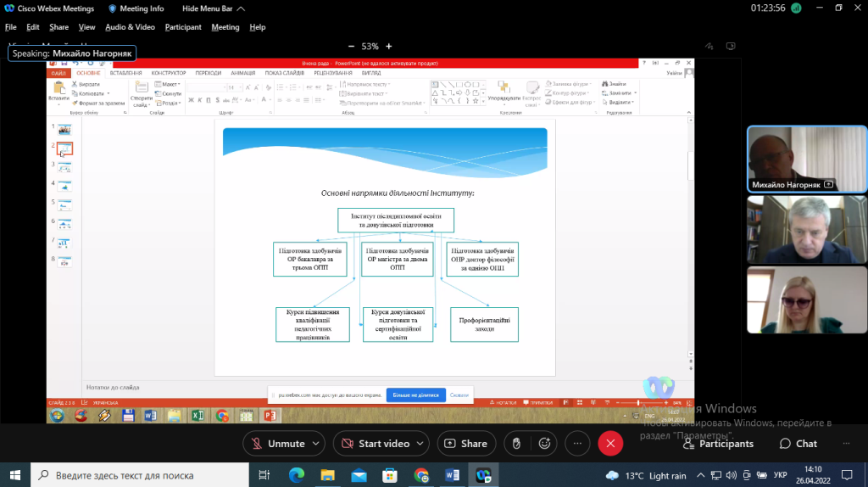Open the Participants panel
This screenshot has height=487, width=868.
coord(717,443)
